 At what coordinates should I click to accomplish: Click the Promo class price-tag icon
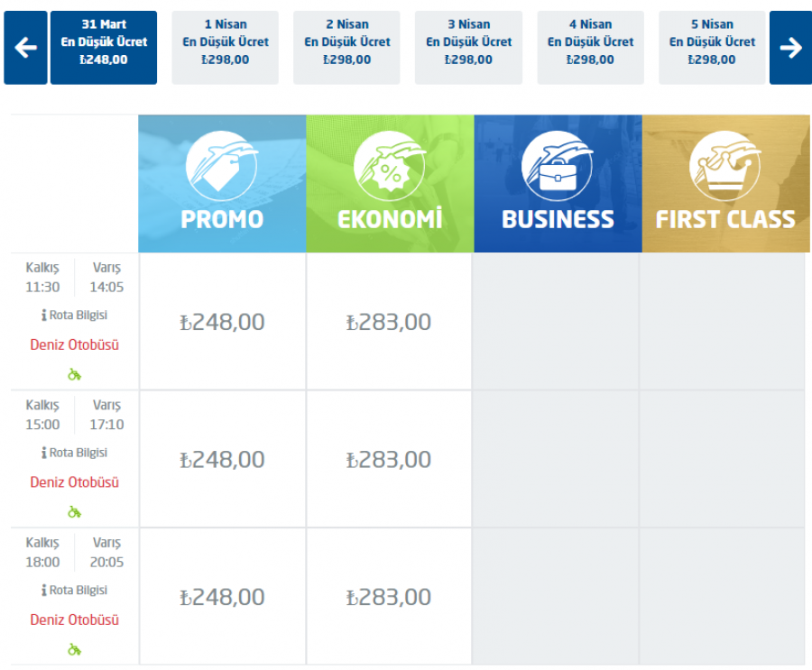pos(221,166)
